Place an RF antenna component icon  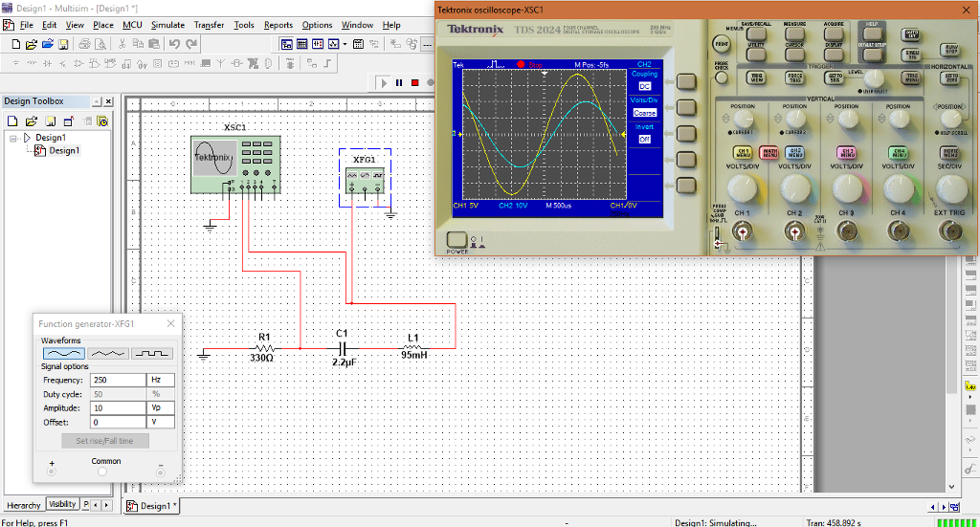[221, 63]
